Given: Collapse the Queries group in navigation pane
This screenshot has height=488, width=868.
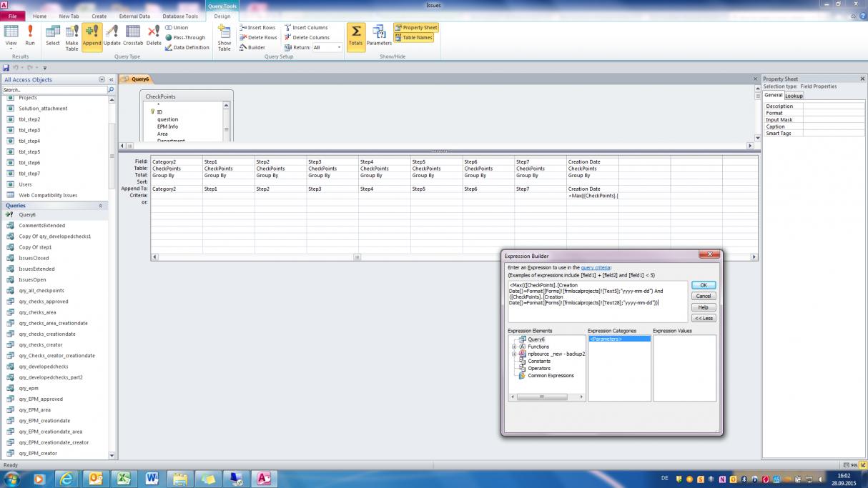Looking at the screenshot, I should (100, 206).
